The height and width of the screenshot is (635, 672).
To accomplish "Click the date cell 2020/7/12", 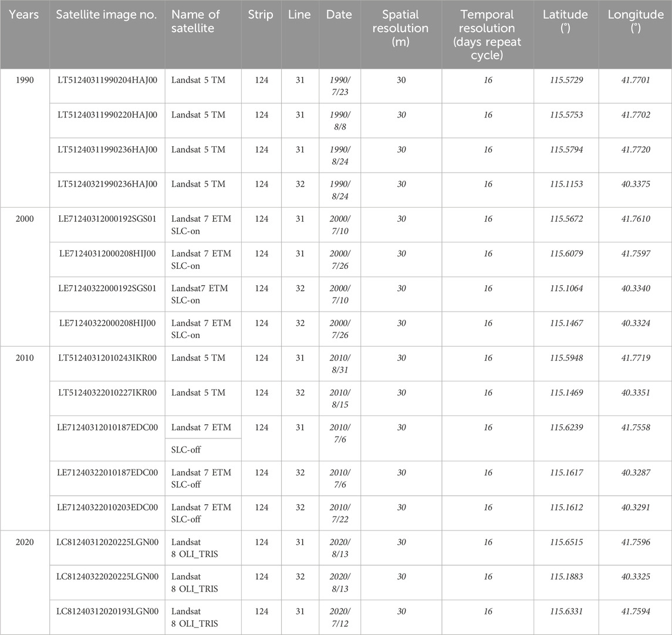I will tap(340, 617).
